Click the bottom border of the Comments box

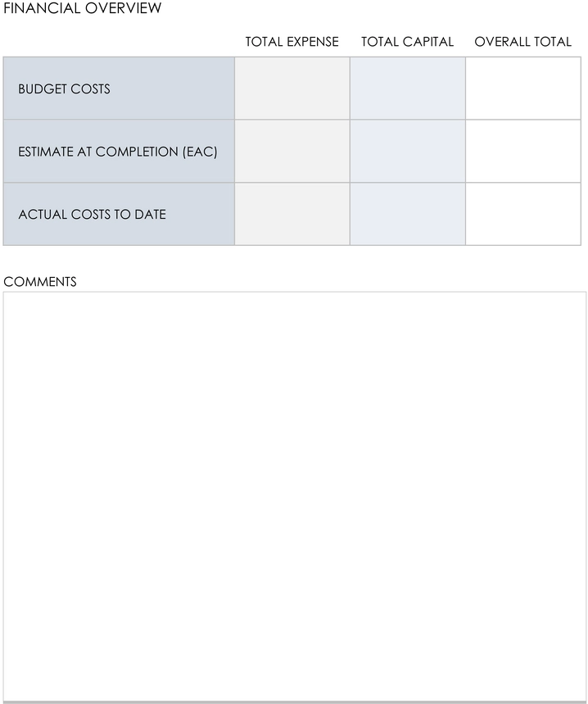[x=295, y=702]
